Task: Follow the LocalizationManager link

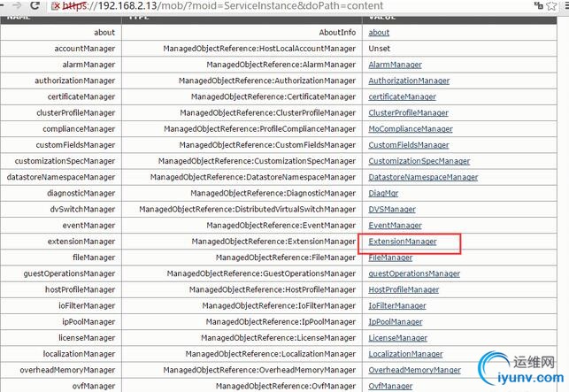Action: 405,354
